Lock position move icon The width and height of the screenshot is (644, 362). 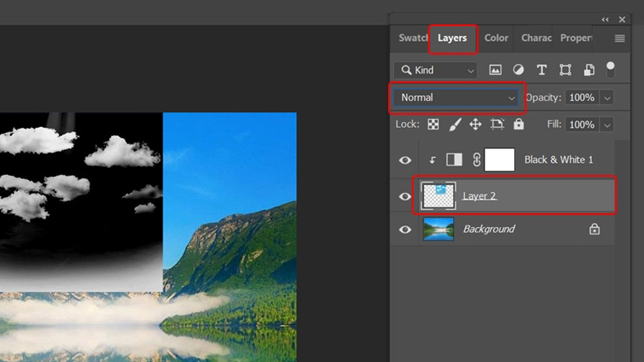click(475, 124)
